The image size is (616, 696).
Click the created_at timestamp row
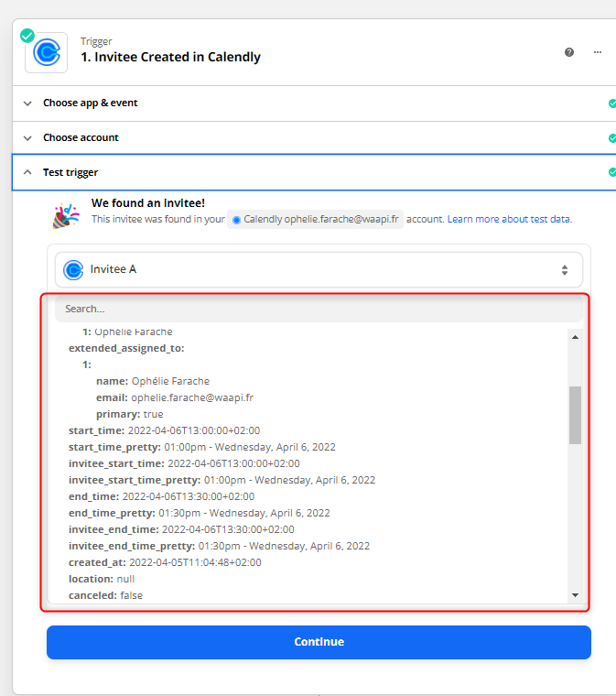pyautogui.click(x=165, y=562)
